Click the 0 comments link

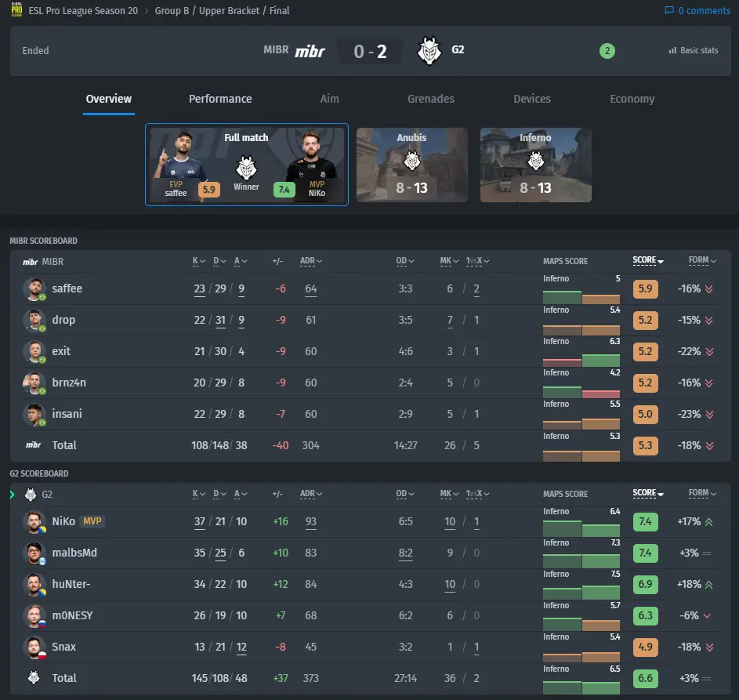coord(697,10)
